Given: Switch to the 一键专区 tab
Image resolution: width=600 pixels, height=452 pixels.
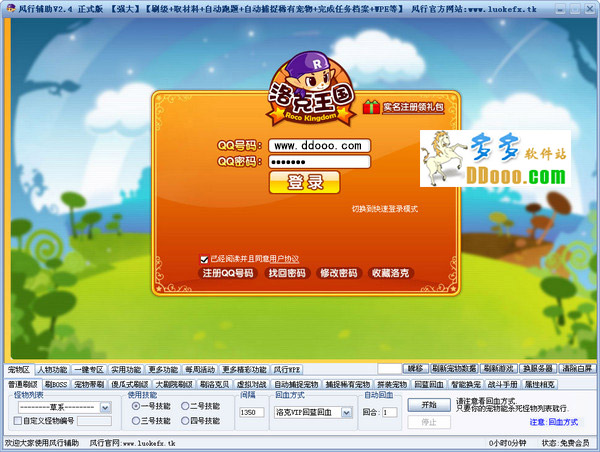Looking at the screenshot, I should (89, 370).
